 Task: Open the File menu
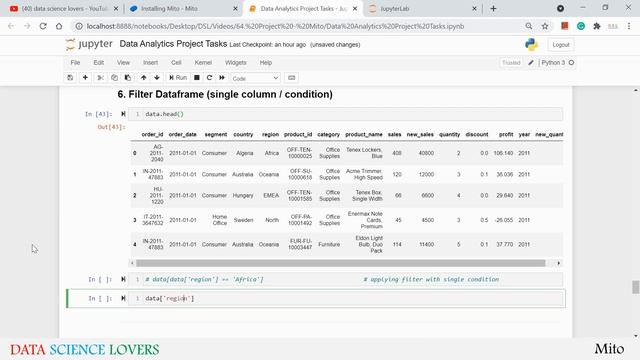[75, 62]
